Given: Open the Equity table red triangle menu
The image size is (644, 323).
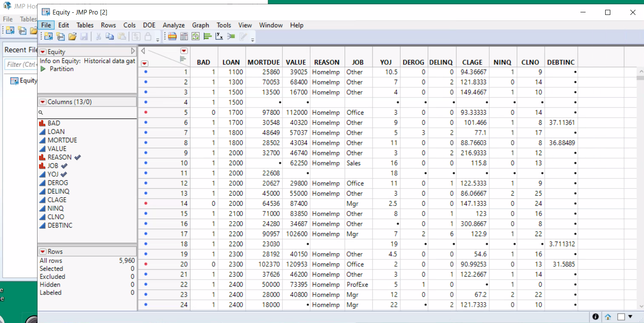Looking at the screenshot, I should (x=43, y=52).
